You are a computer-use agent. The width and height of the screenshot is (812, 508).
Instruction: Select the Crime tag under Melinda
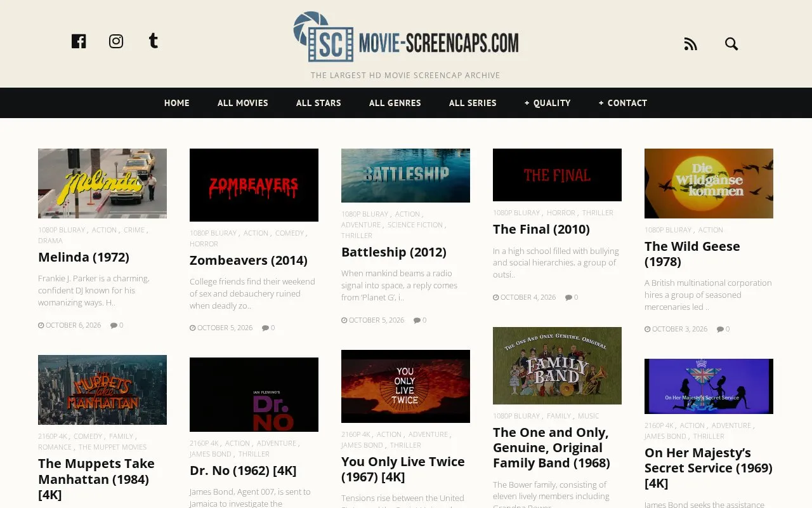(134, 230)
